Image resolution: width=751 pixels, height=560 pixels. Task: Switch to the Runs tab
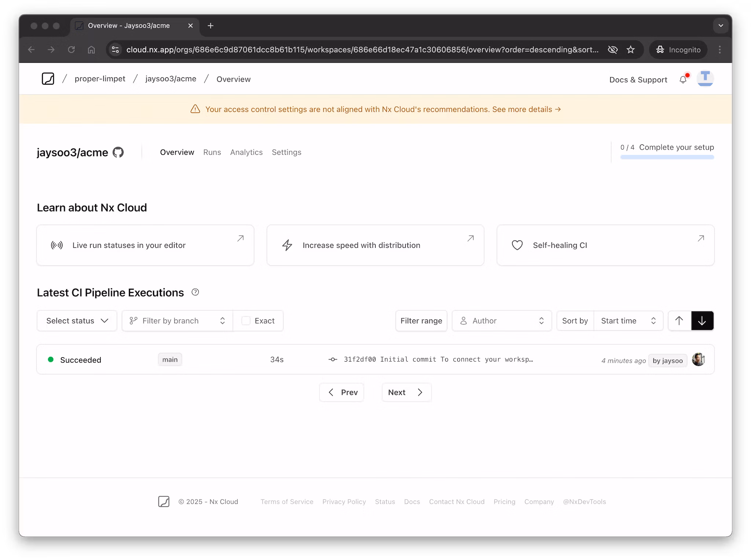click(212, 152)
